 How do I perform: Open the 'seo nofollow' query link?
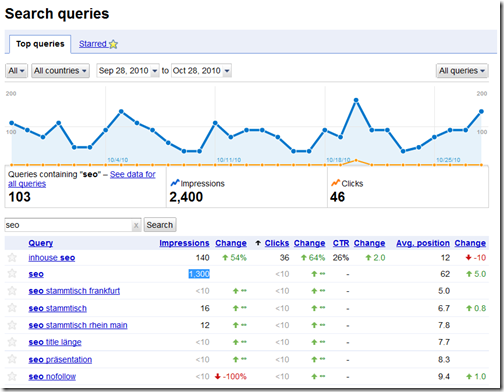tap(52, 377)
